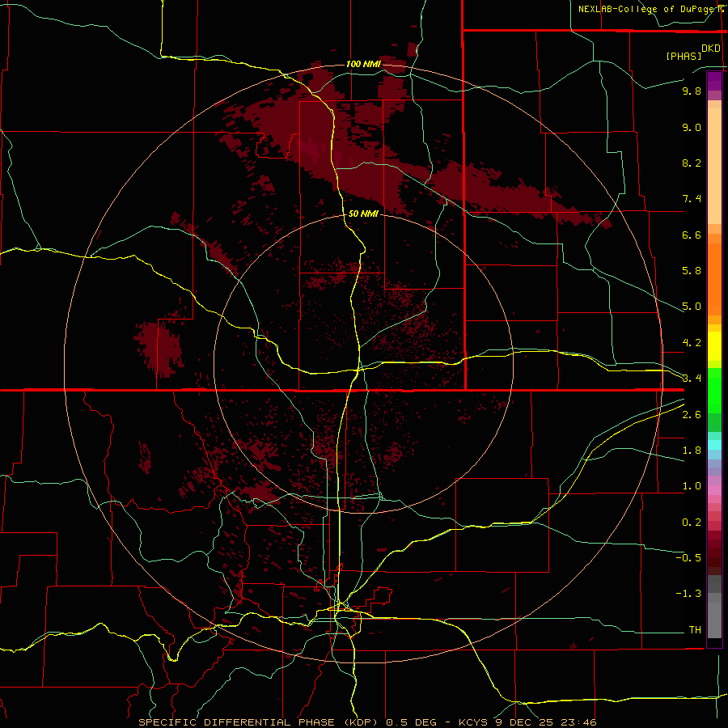Click the 7.4 scale value
Viewport: 728px width, 728px height.
tap(692, 199)
